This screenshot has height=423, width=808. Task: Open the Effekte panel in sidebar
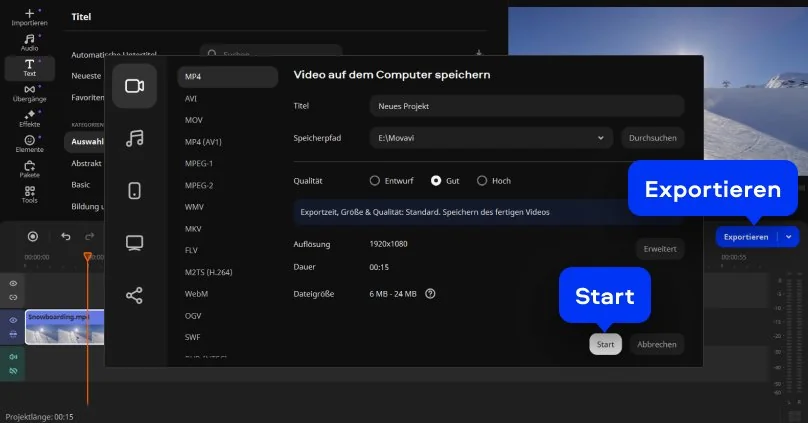click(29, 120)
